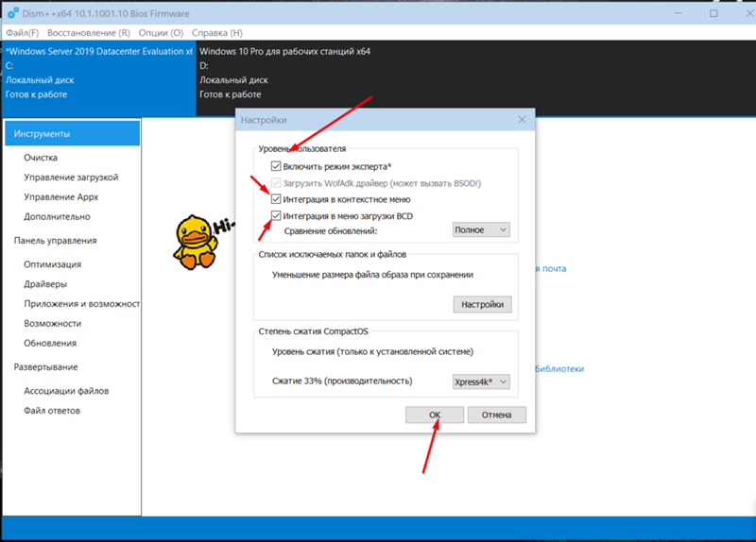Minimize the Dism++ window
This screenshot has width=756, height=542.
pyautogui.click(x=678, y=13)
